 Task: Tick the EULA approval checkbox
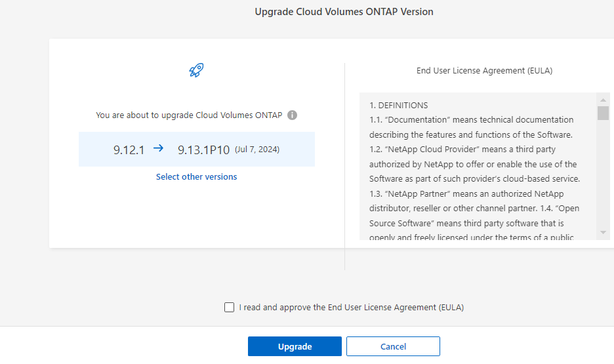click(229, 307)
